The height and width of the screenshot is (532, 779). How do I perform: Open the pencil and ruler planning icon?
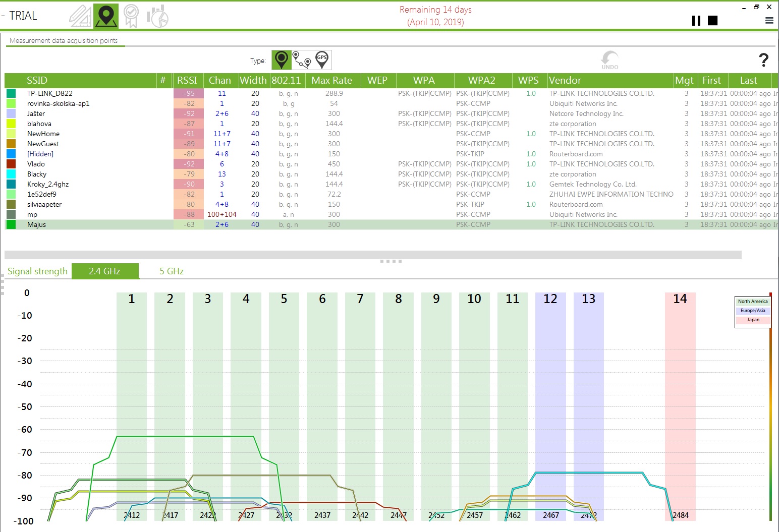[81, 16]
